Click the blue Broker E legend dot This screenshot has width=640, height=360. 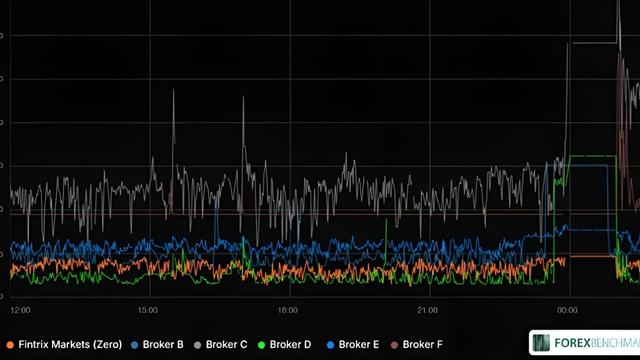(330, 345)
